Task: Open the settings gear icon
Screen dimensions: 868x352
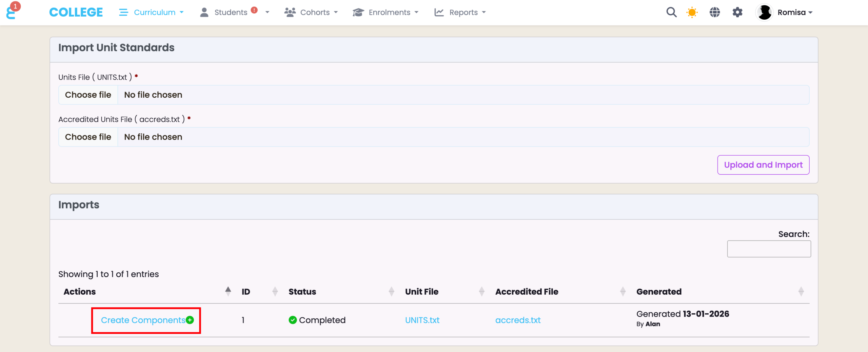Action: coord(737,13)
